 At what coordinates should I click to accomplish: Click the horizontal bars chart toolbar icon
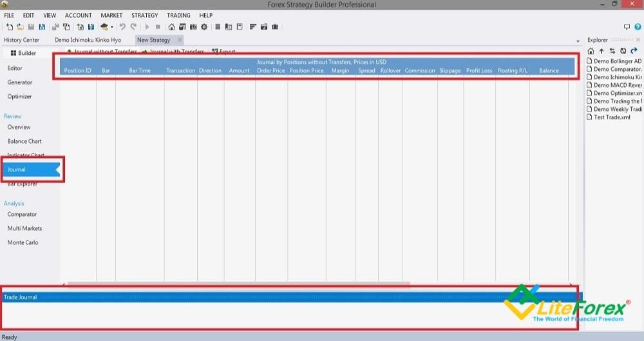point(253,27)
